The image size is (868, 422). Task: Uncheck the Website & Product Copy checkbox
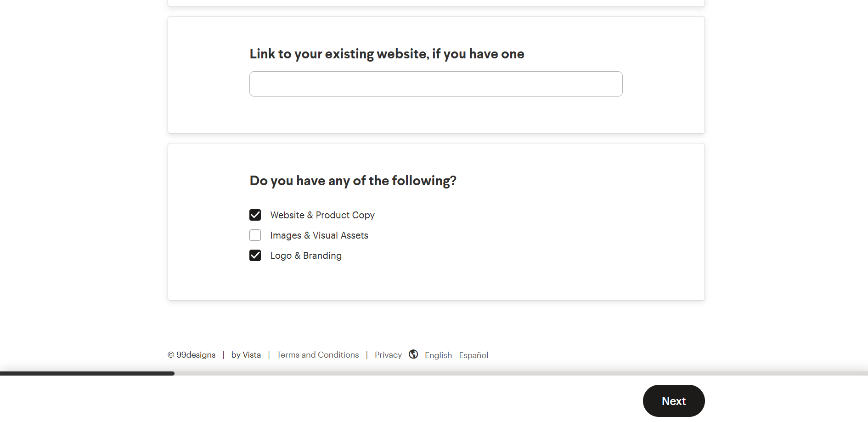coord(255,215)
